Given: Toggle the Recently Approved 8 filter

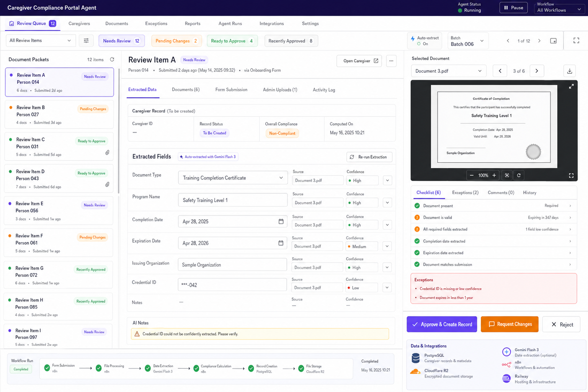Looking at the screenshot, I should (x=291, y=41).
